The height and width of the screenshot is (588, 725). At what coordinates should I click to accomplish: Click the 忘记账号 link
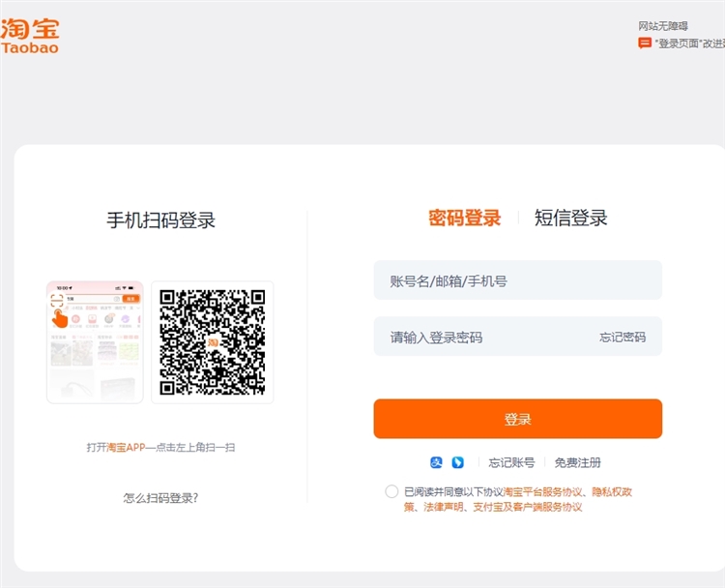[511, 462]
